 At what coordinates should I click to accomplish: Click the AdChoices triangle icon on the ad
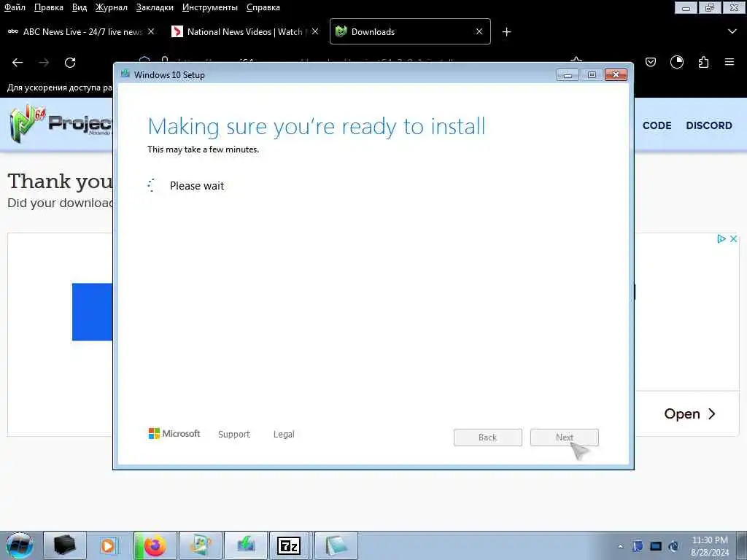[x=721, y=239]
